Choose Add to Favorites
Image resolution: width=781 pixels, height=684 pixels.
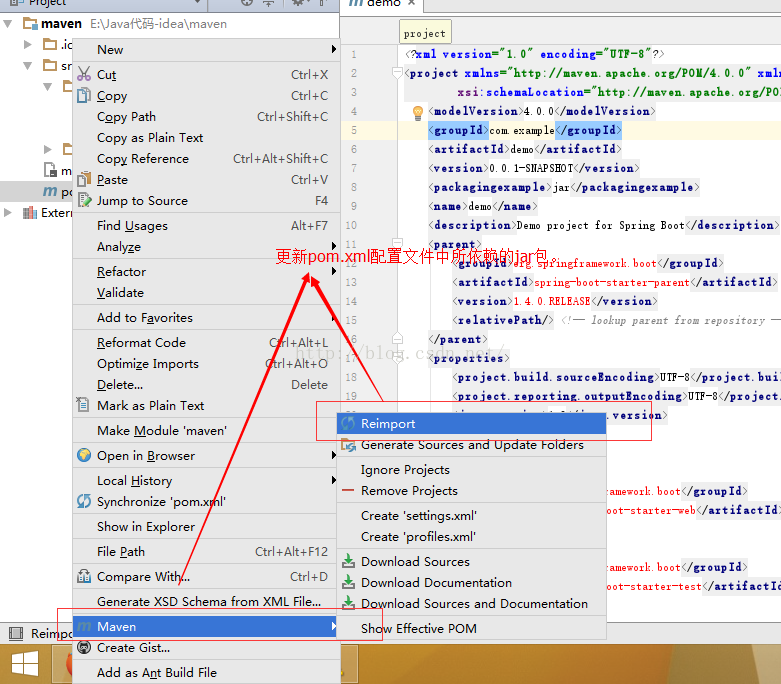click(206, 317)
